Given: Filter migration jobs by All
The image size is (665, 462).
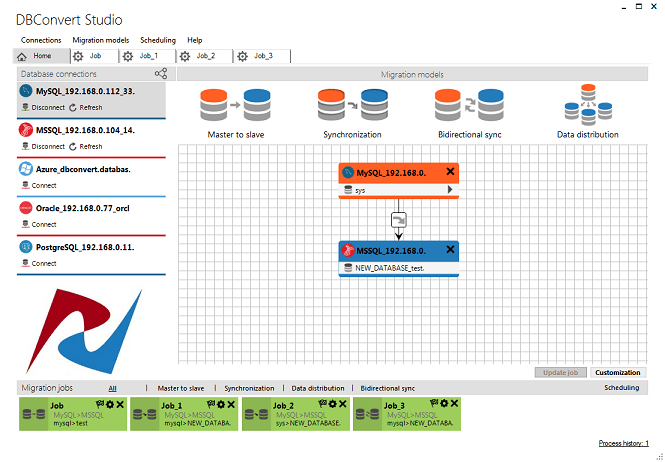Looking at the screenshot, I should (x=112, y=388).
